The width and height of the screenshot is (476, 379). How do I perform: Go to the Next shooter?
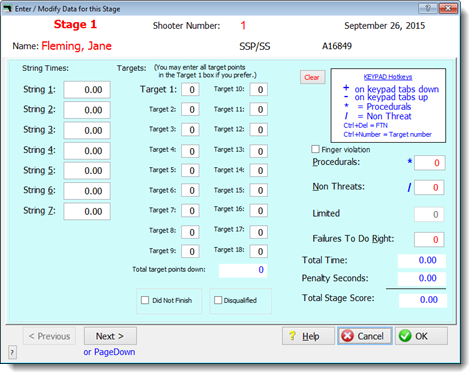click(x=110, y=336)
